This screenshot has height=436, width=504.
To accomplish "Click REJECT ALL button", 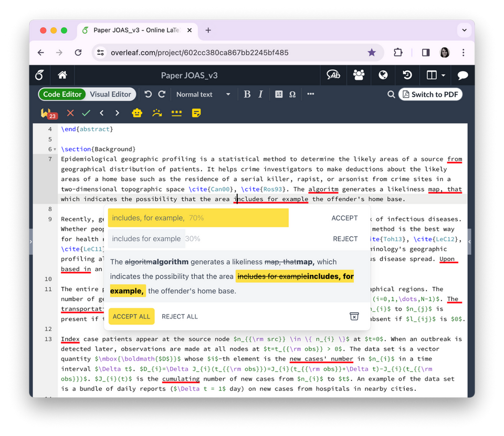I will [180, 316].
